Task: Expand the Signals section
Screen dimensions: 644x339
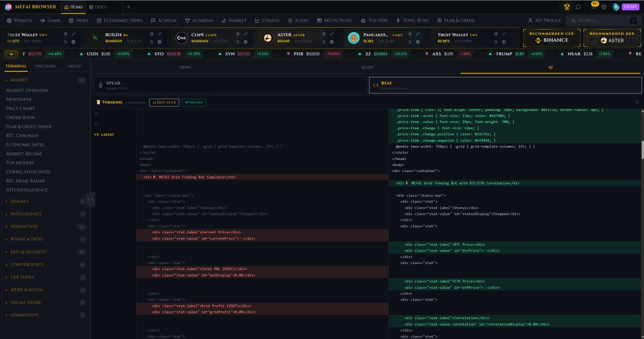Action: [45, 201]
